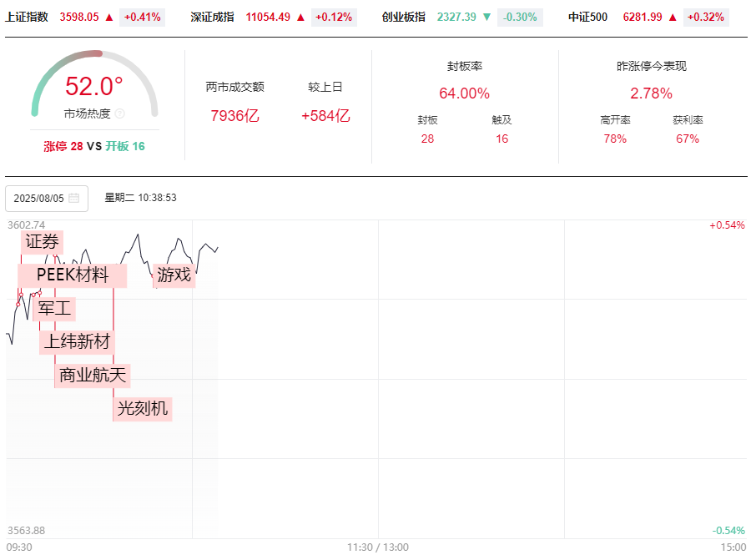Screen dimensions: 751x560
Task: Click the 上证指数 +0.41% change badge
Action: (142, 18)
